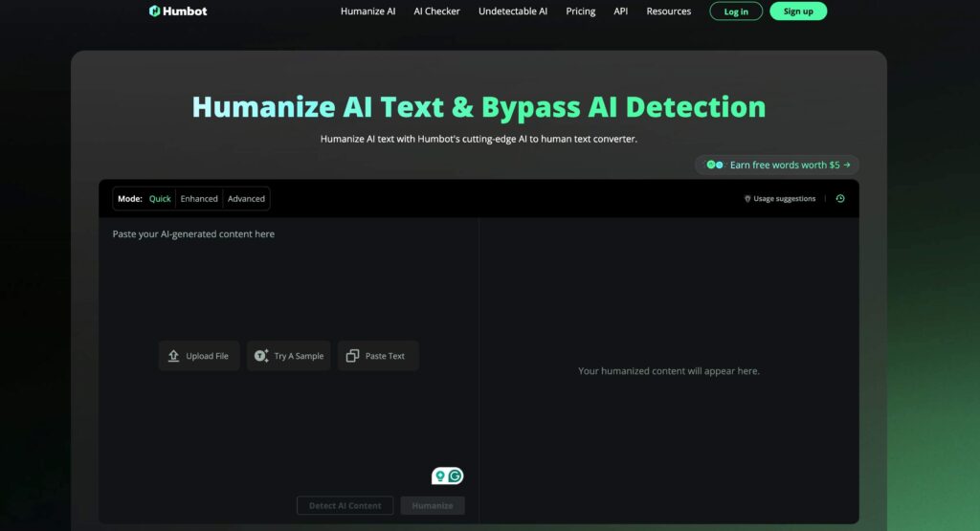The height and width of the screenshot is (531, 980).
Task: Click the Grammarly extension badge
Action: pos(448,476)
